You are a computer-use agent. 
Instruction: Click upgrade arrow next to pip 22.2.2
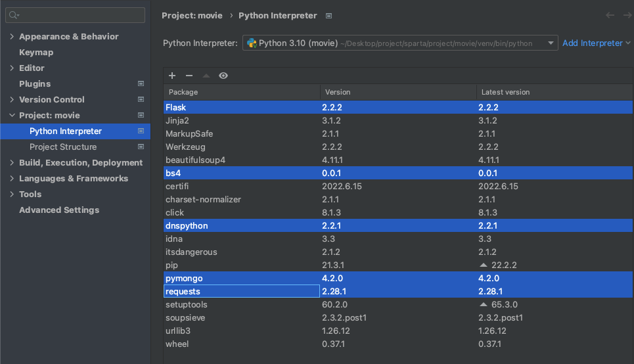pos(483,265)
